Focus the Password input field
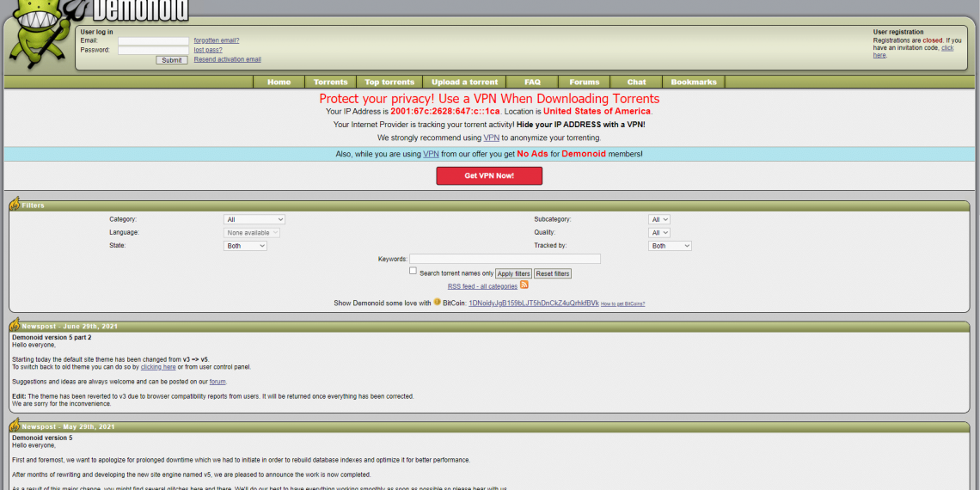The image size is (980, 490). click(153, 51)
